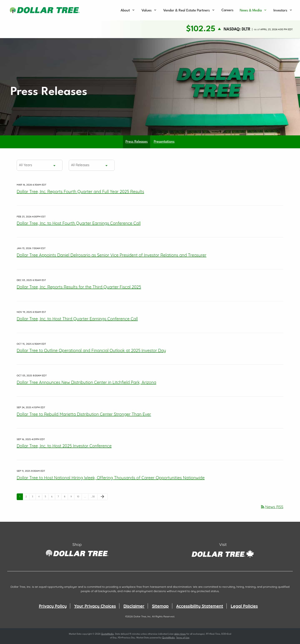300x644 pixels.
Task: Expand the About menu chevron
Action: [134, 10]
